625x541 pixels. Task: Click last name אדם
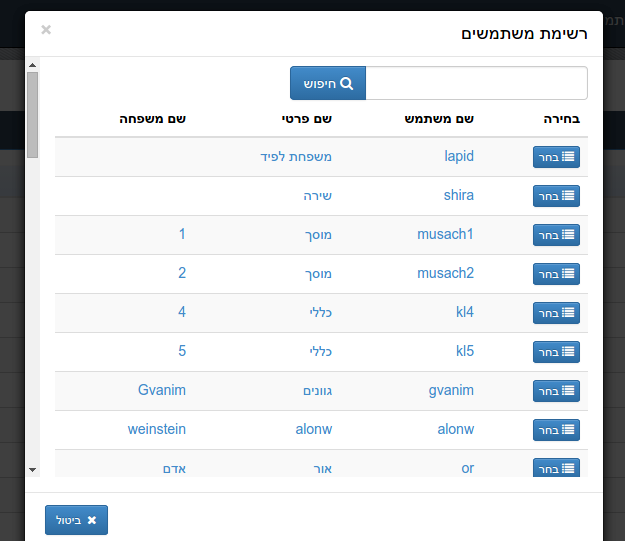pos(174,469)
